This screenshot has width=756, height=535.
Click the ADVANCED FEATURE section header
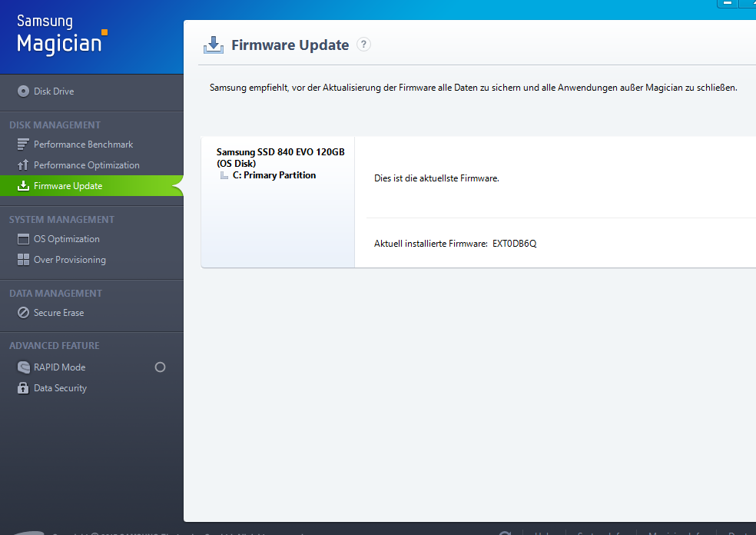click(54, 345)
